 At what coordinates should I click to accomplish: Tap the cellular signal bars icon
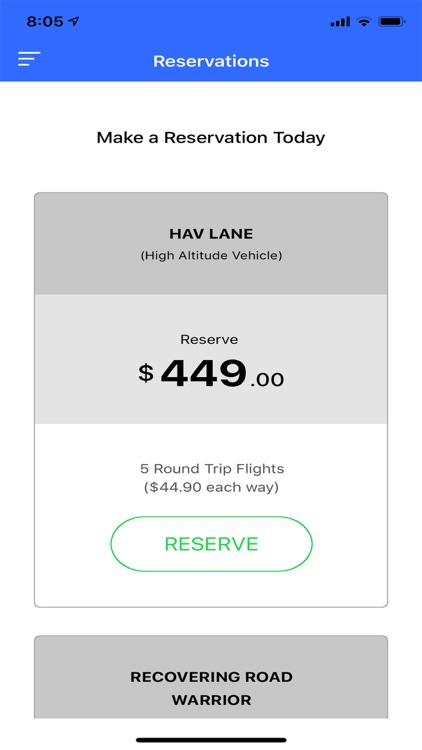coord(340,22)
